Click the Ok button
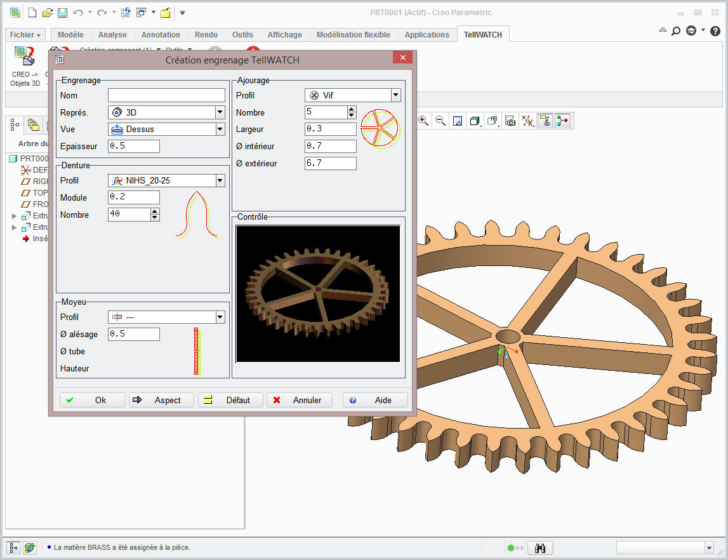The height and width of the screenshot is (560, 728). point(93,400)
